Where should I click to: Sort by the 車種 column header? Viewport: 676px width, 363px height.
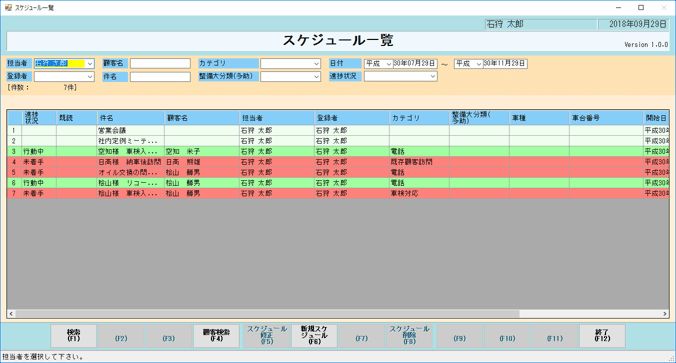(x=539, y=118)
